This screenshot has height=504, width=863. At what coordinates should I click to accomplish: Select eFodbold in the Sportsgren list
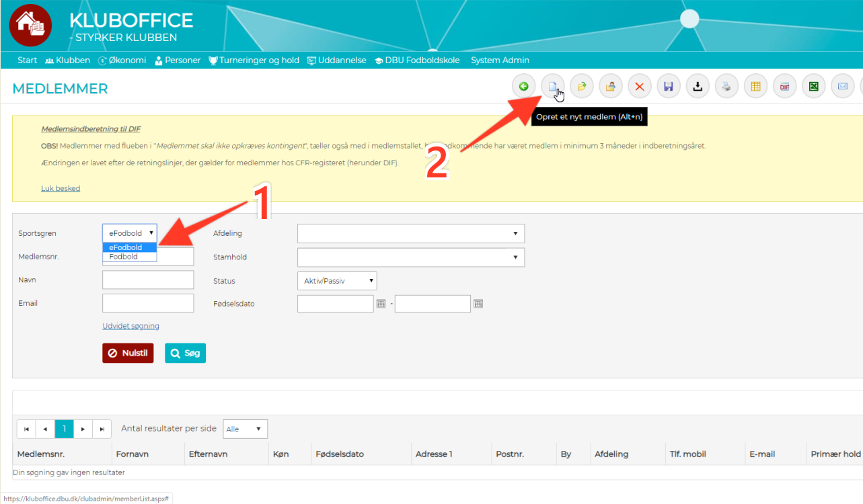129,247
